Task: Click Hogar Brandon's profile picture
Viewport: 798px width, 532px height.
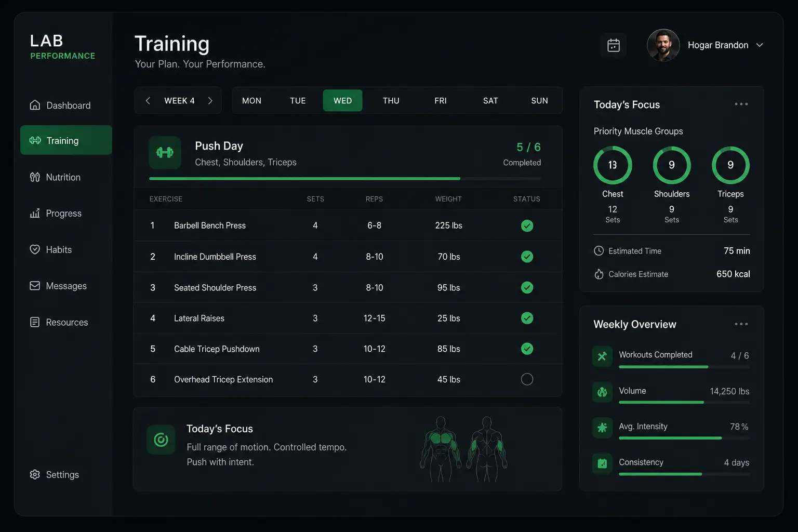Action: (663, 45)
